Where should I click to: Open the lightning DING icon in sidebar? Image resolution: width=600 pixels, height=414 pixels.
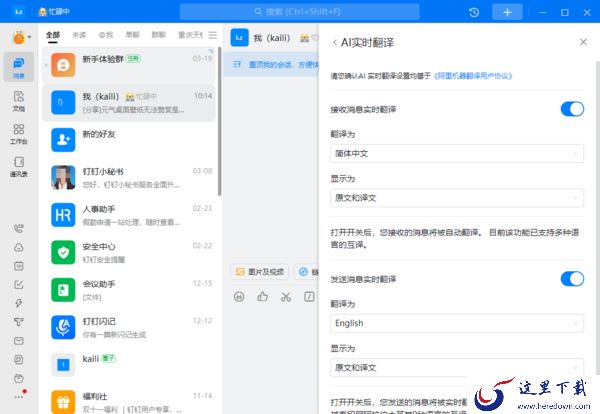[18, 303]
